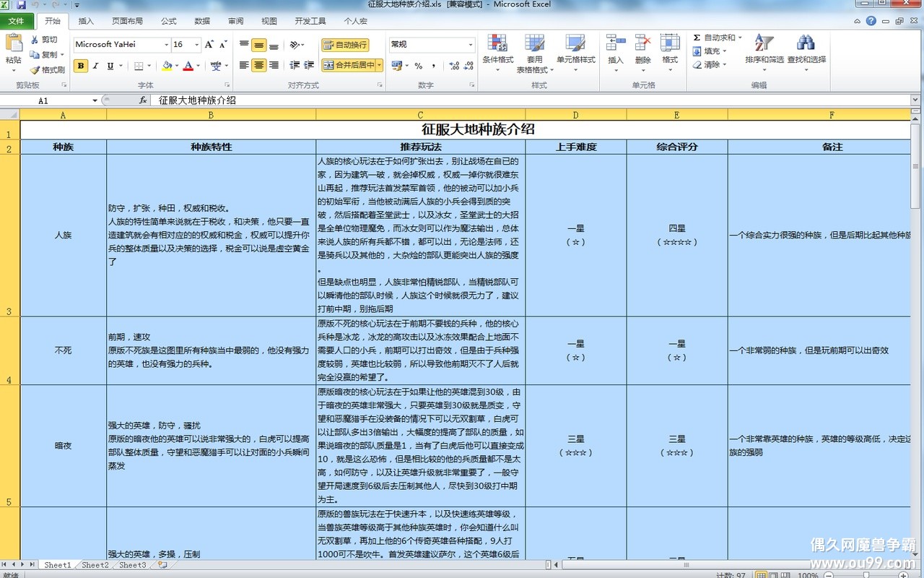Click the Sort and Filter (排序和筛选) icon
Screen dimensions: 924x578
click(x=764, y=46)
